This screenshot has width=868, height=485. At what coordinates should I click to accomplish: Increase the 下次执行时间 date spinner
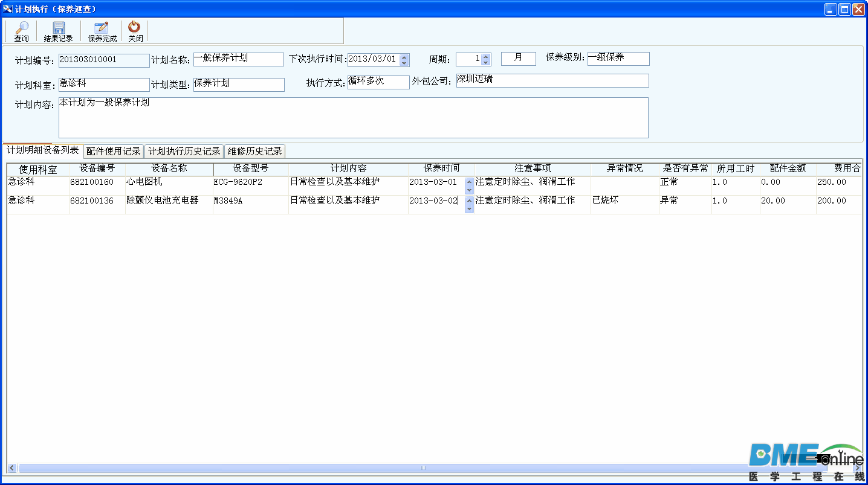pyautogui.click(x=404, y=57)
